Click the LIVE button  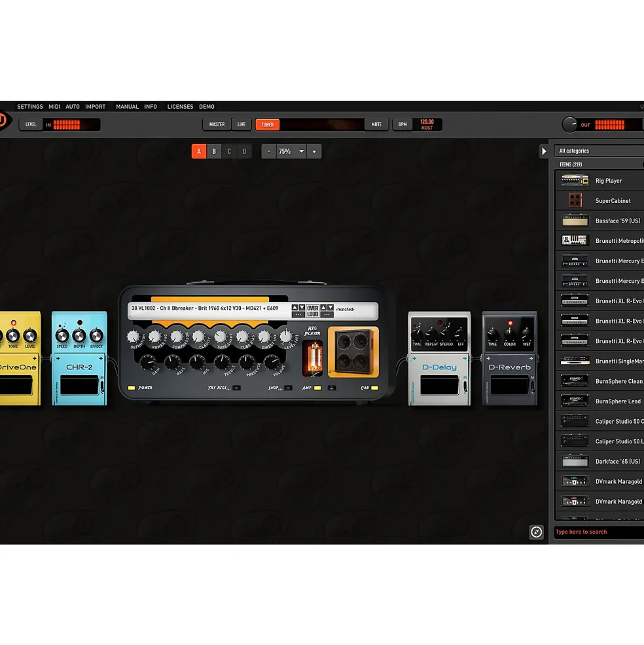click(x=241, y=124)
